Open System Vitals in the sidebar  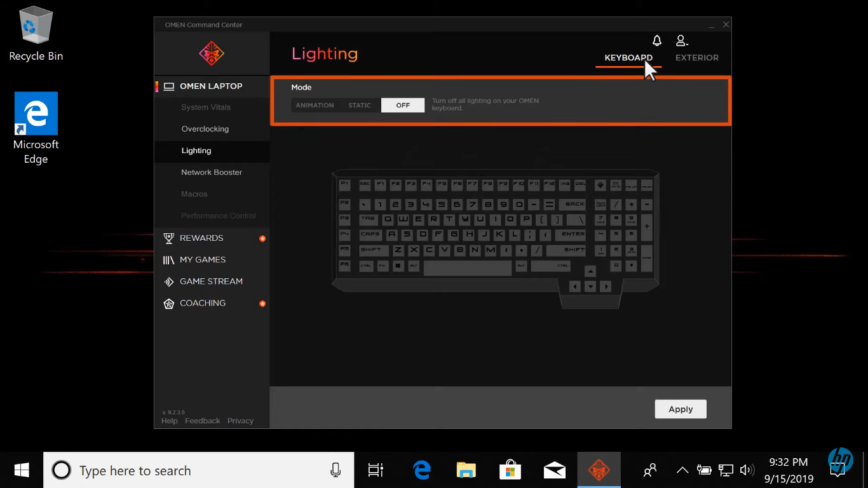(x=206, y=107)
